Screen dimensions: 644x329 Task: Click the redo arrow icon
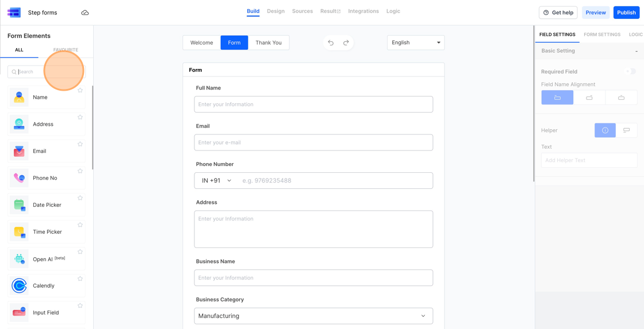[x=346, y=42]
